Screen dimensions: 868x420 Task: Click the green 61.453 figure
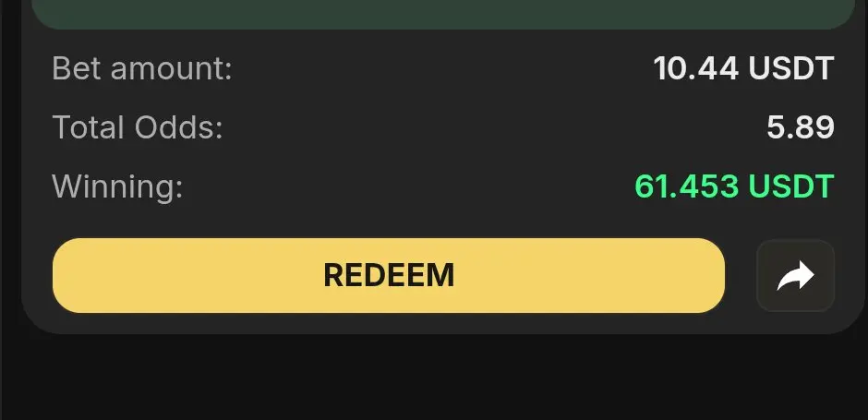686,186
